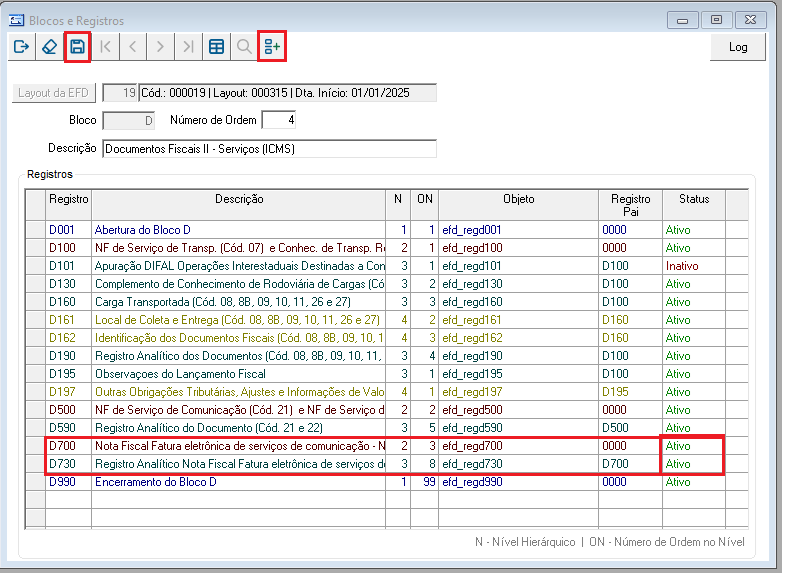Select the D990 registro cell

[x=69, y=482]
